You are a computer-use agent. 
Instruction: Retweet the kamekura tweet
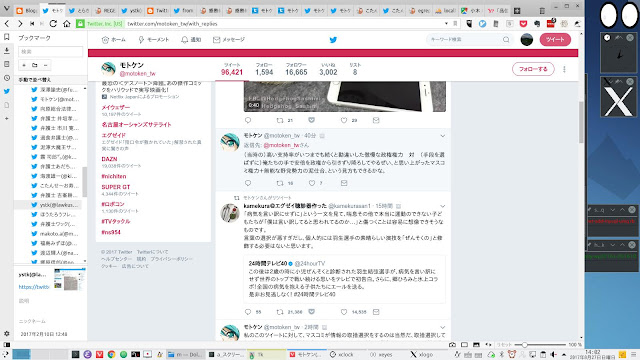280,312
